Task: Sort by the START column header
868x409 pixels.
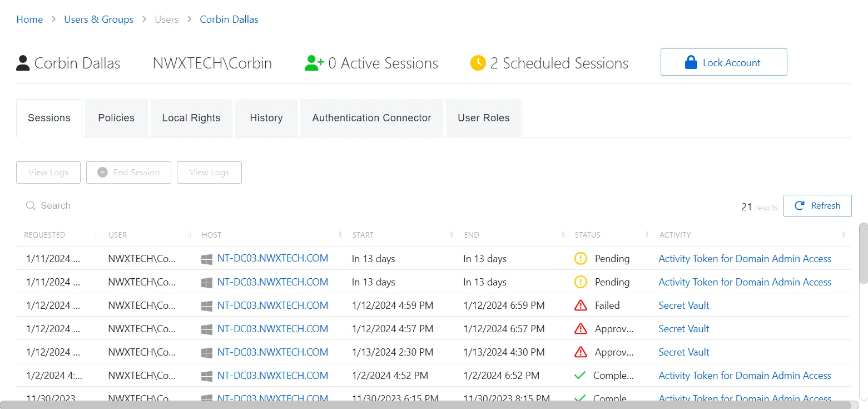Action: coord(363,235)
